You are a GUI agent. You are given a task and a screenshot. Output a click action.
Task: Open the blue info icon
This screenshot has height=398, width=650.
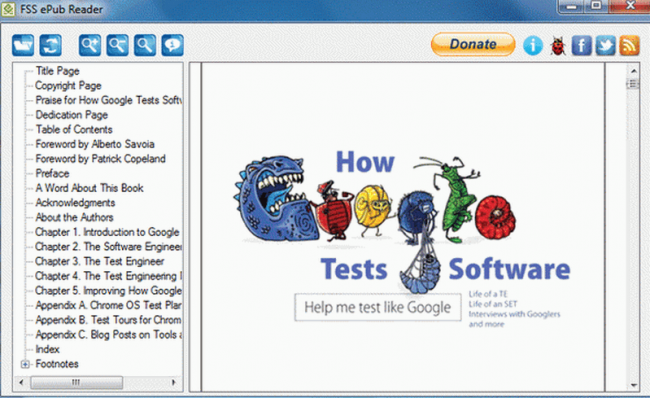(533, 45)
